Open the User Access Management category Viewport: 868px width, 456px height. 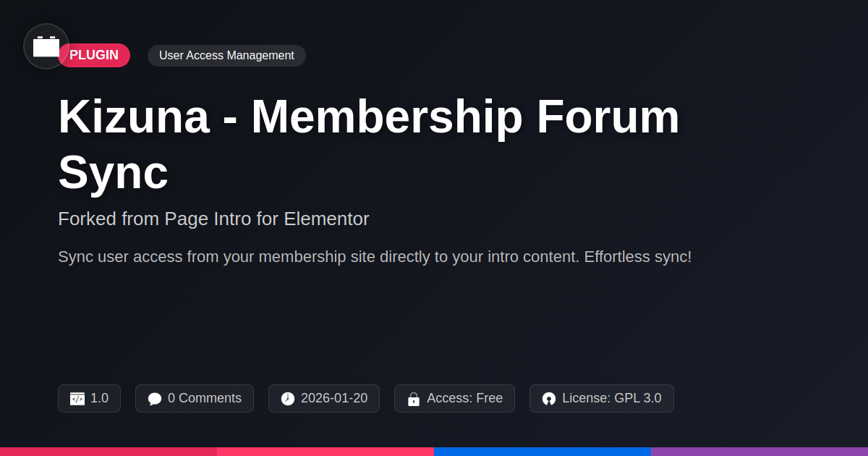(x=226, y=56)
